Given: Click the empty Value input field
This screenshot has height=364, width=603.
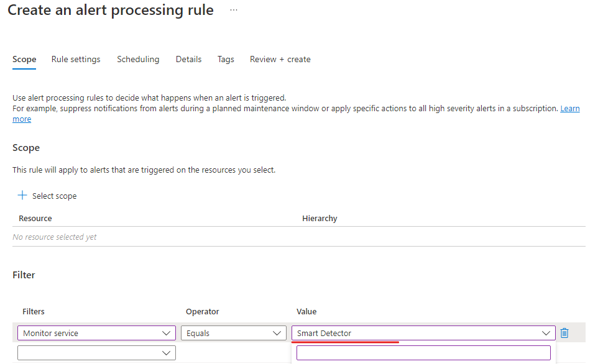Looking at the screenshot, I should 423,352.
